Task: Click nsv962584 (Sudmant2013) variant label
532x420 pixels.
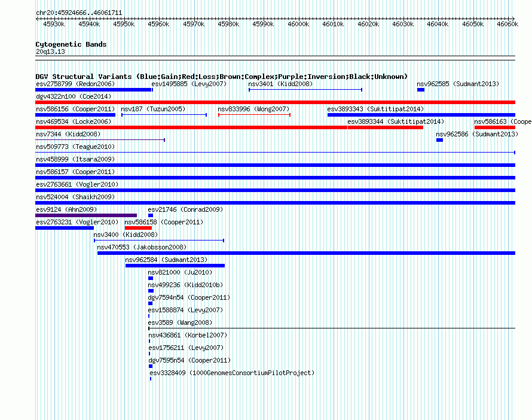Action: (166, 260)
